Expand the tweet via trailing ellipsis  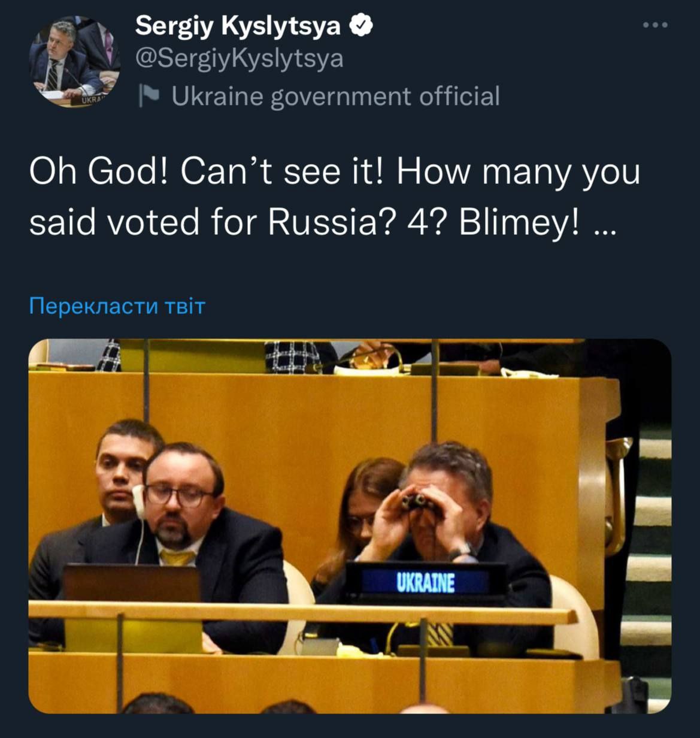click(606, 225)
